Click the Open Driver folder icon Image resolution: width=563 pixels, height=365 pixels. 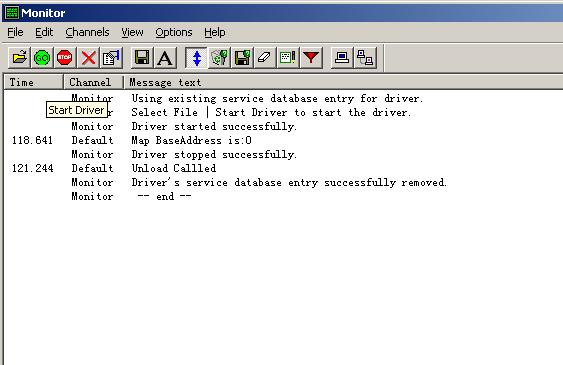[x=19, y=57]
